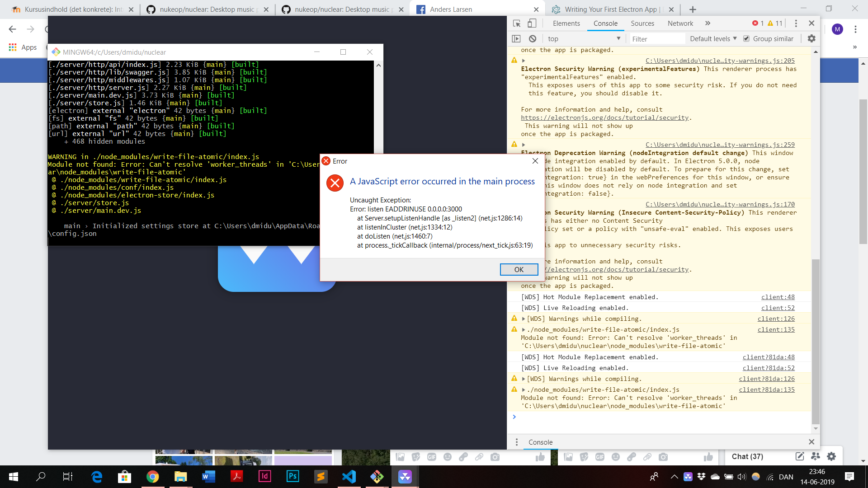Compose a new message with the pencil icon
Screen dimensions: 868x488
pyautogui.click(x=801, y=456)
